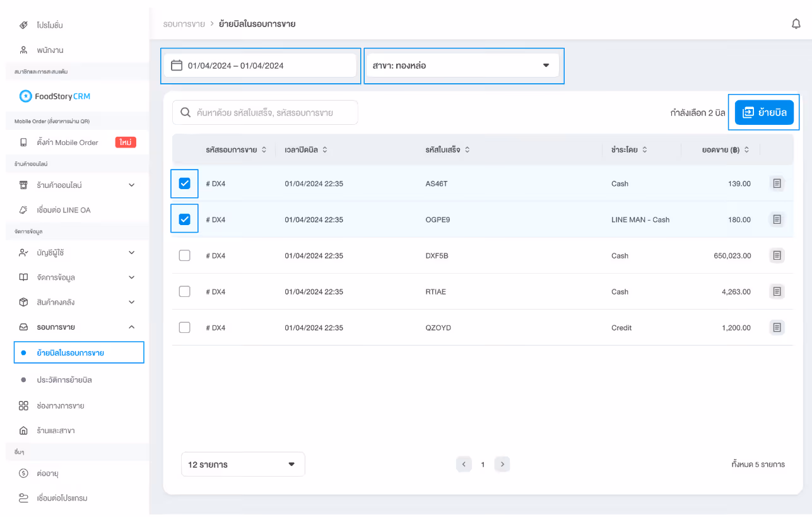The height and width of the screenshot is (517, 812).
Task: Open receipt details icon for DXF5B
Action: click(x=777, y=255)
